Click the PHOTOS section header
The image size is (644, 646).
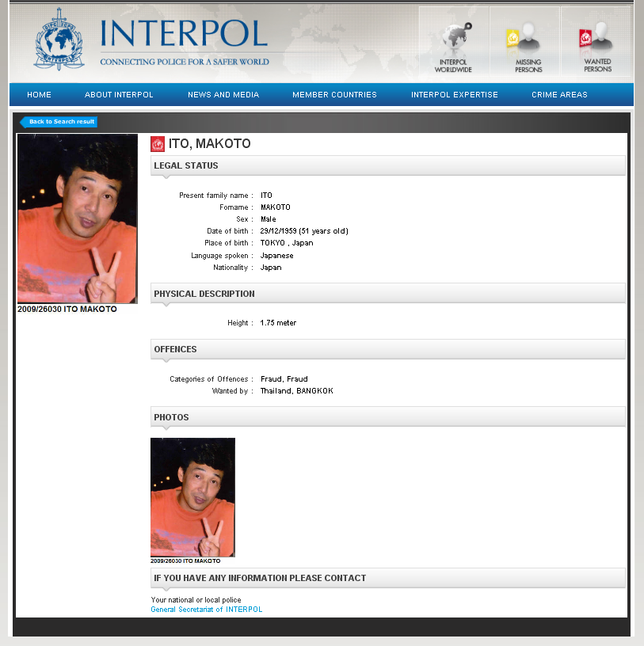387,417
